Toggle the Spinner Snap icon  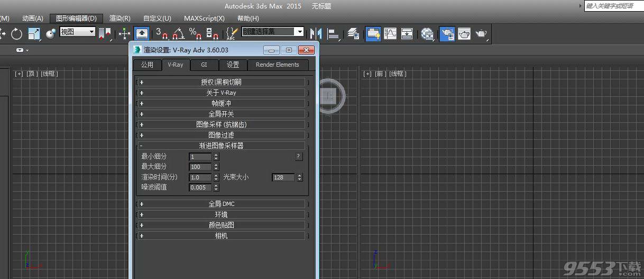tap(212, 34)
